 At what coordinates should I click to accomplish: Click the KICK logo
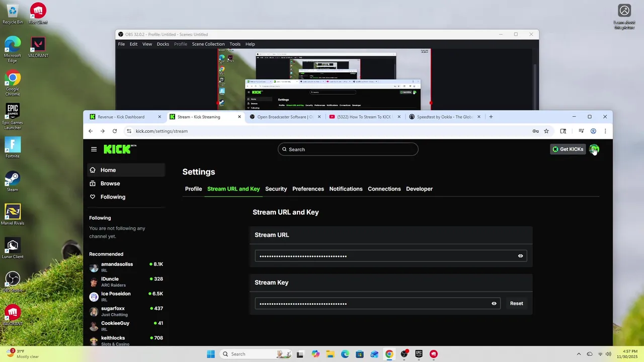point(120,149)
